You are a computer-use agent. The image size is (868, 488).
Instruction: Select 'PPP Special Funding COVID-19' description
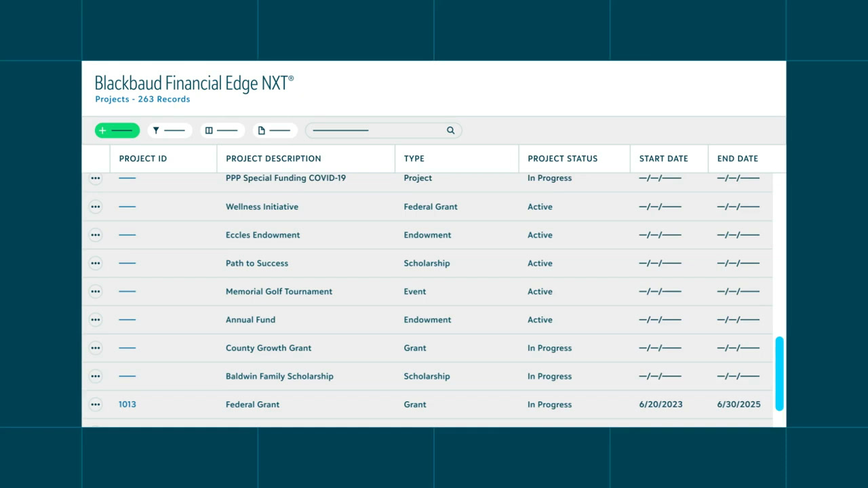pyautogui.click(x=285, y=178)
